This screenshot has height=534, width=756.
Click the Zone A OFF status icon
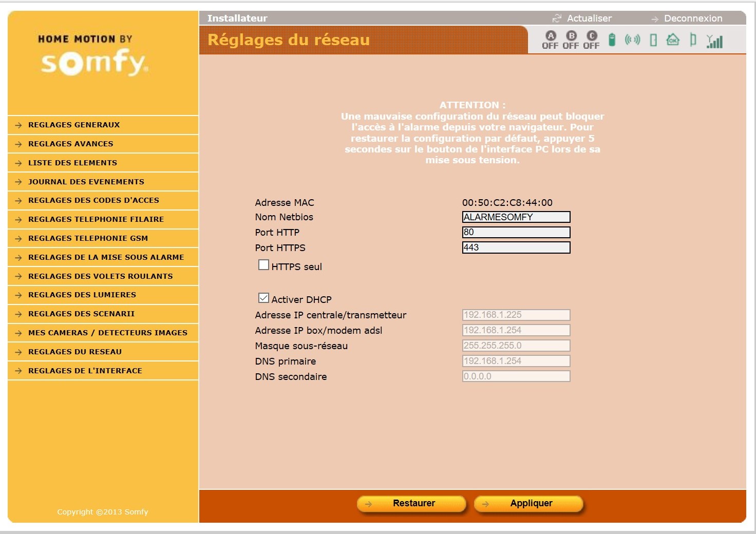coord(550,40)
